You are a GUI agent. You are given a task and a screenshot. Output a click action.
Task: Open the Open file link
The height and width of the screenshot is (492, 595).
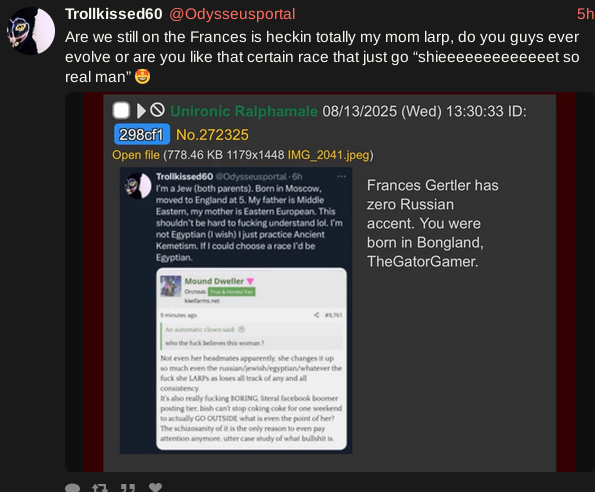coord(136,155)
